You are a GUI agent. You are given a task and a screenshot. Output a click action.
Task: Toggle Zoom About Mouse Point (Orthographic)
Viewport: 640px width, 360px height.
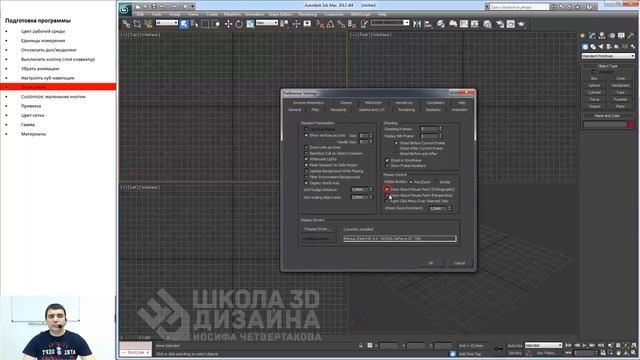387,189
